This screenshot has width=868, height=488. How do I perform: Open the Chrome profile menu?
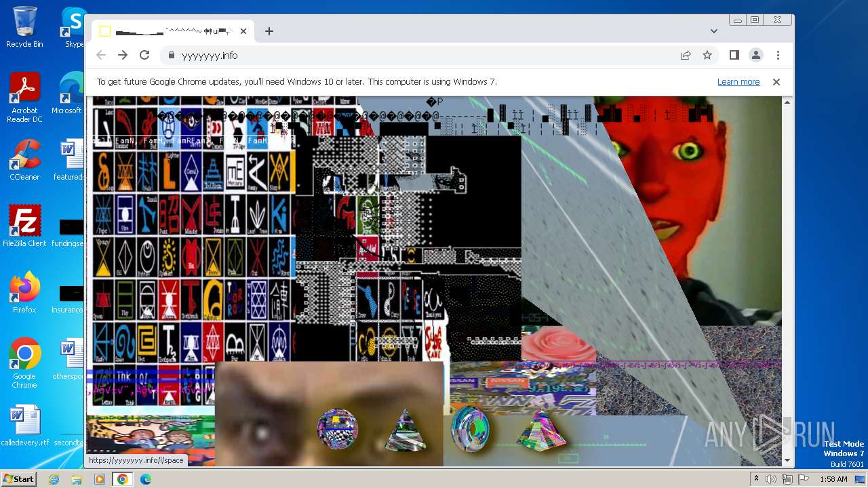click(x=756, y=56)
